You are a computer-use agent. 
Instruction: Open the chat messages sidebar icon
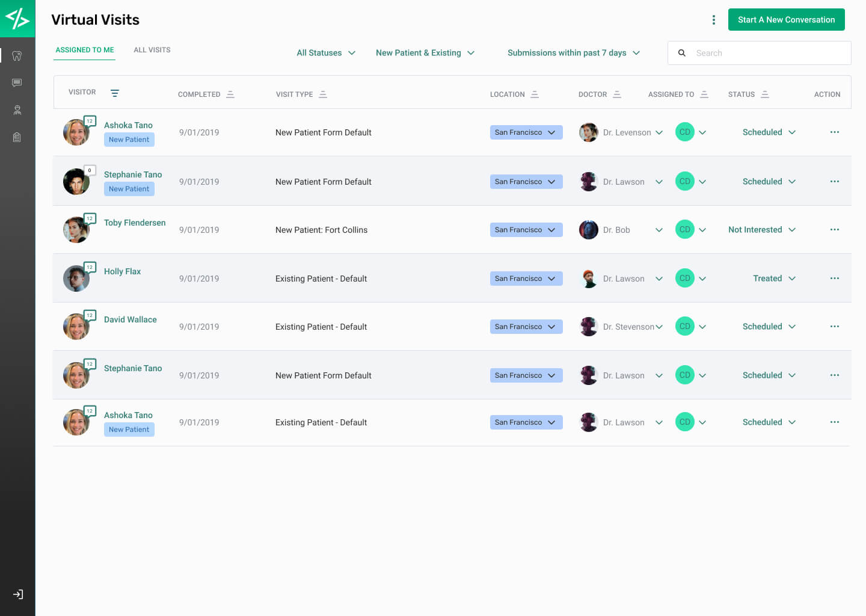pos(17,83)
